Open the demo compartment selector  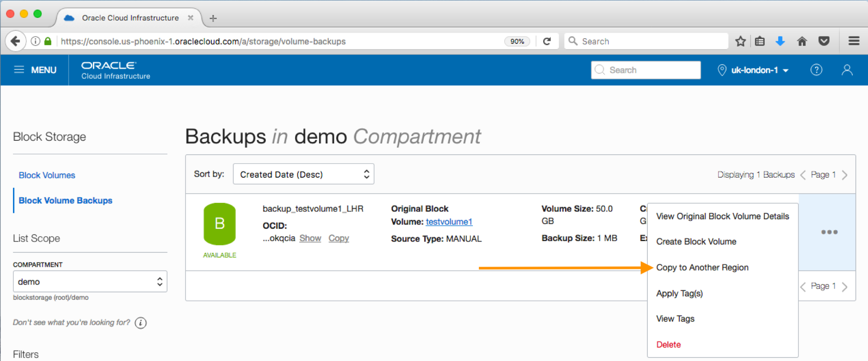tap(90, 282)
